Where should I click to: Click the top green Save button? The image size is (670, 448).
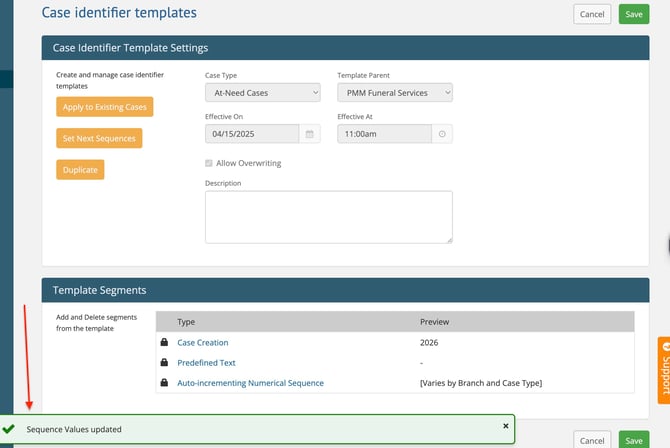click(x=633, y=14)
